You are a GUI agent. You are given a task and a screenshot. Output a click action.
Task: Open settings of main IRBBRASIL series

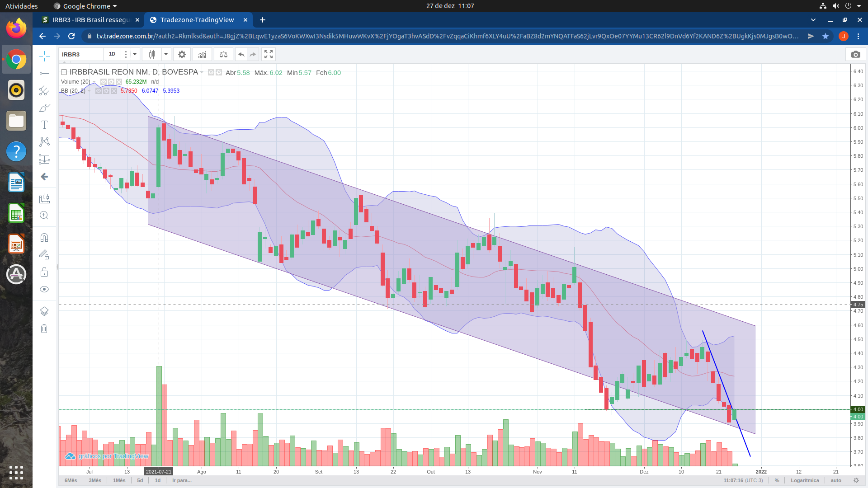click(x=219, y=72)
